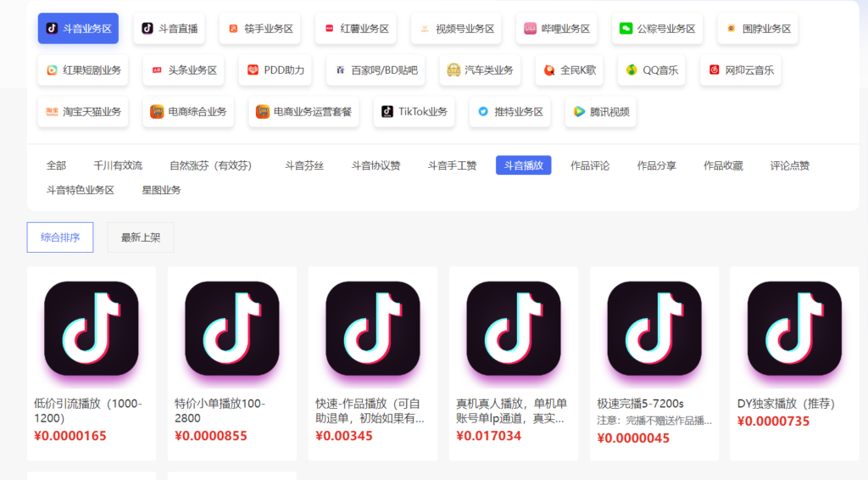Viewport: 868px width, 480px height.
Task: Click the green WeChat icon beside 公粽号业务区
Action: [626, 28]
